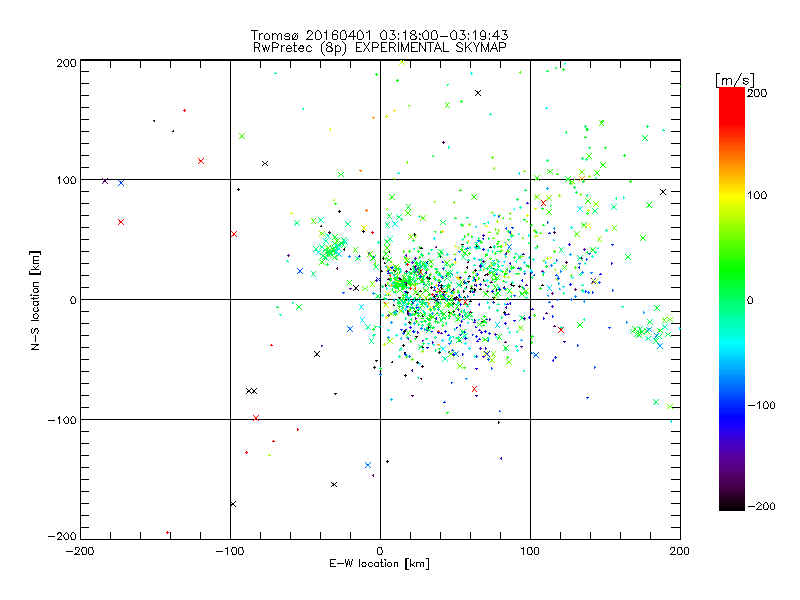Click the colorbar tick label '200'
Image resolution: width=800 pixels, height=600 pixels.
[x=757, y=93]
